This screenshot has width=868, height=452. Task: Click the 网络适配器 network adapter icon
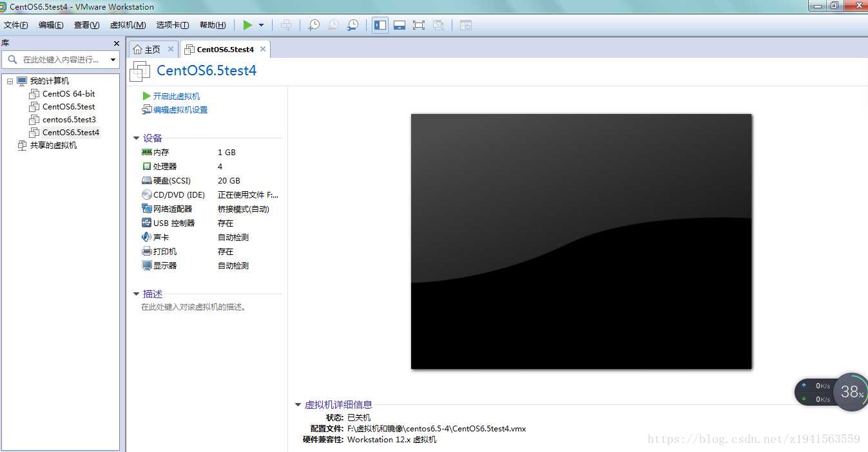point(146,209)
